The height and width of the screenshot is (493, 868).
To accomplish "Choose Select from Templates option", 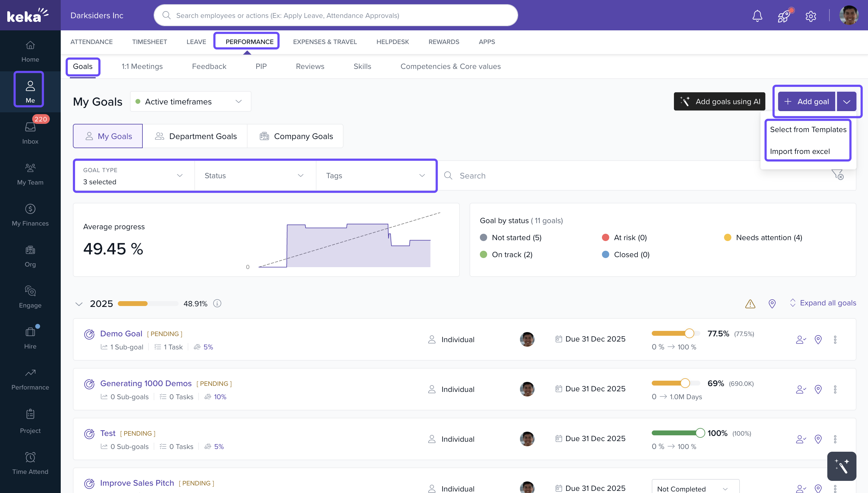I will click(808, 129).
